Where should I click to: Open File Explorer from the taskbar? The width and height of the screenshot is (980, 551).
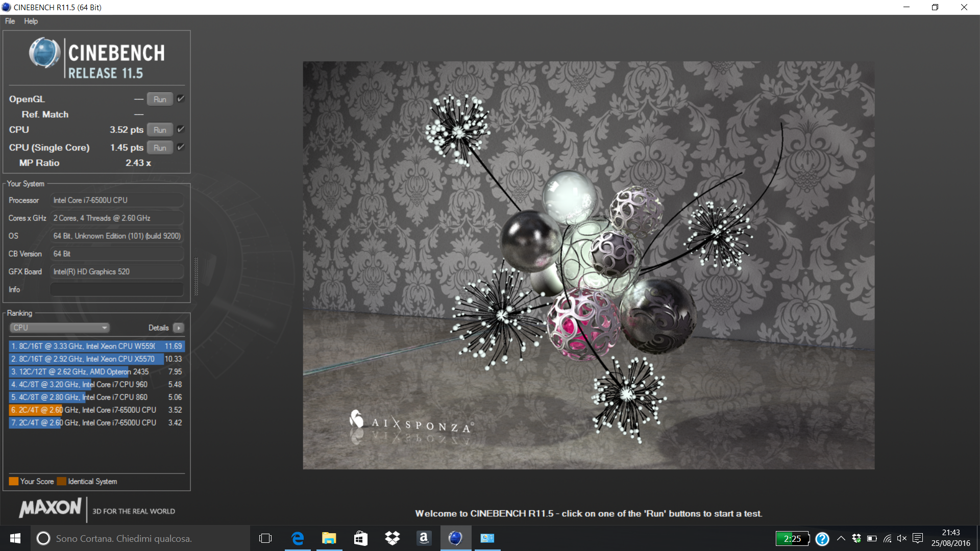pos(329,538)
